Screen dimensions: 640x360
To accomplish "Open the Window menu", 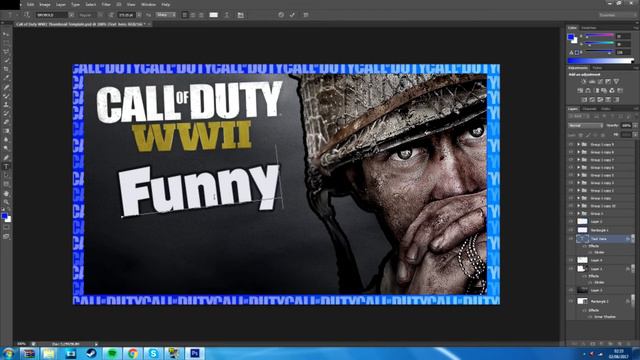I will click(148, 4).
